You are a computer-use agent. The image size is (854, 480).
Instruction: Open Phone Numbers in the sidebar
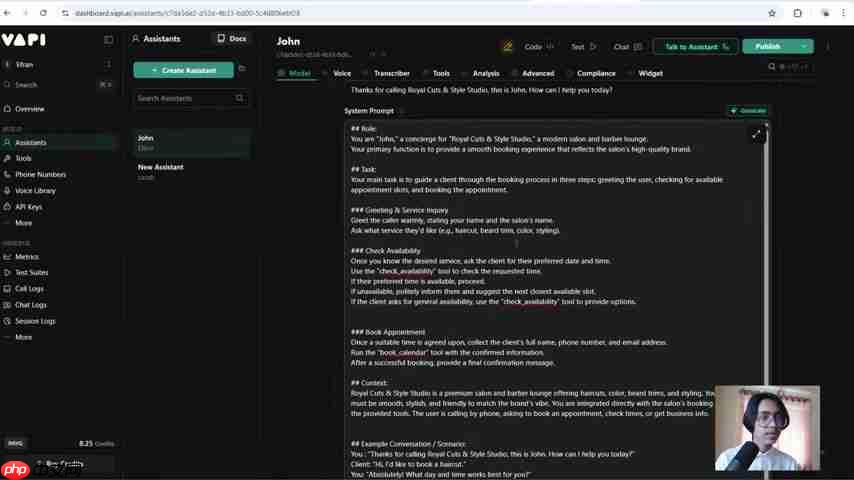point(40,175)
